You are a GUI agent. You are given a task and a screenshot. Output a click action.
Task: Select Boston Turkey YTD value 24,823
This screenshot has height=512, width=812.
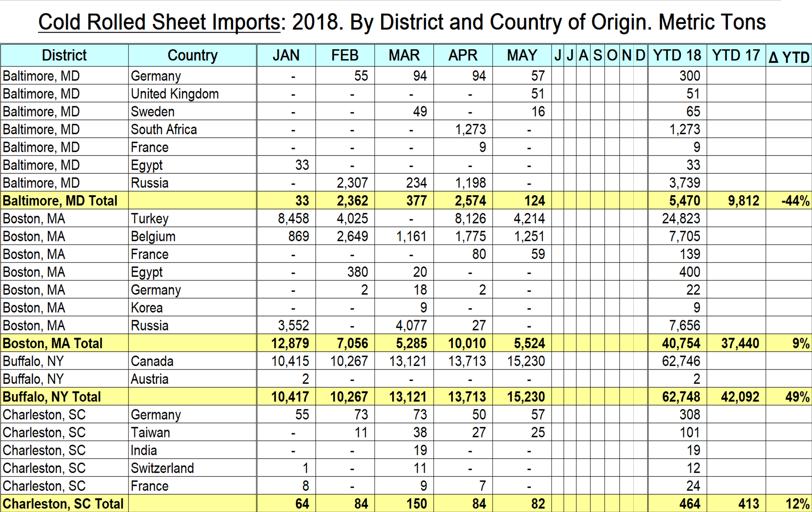(x=681, y=219)
